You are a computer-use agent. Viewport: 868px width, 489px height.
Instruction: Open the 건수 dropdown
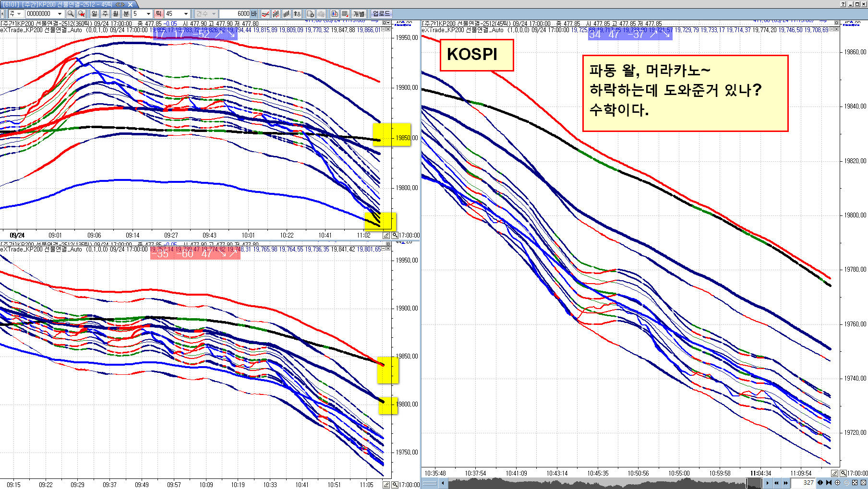tap(206, 14)
